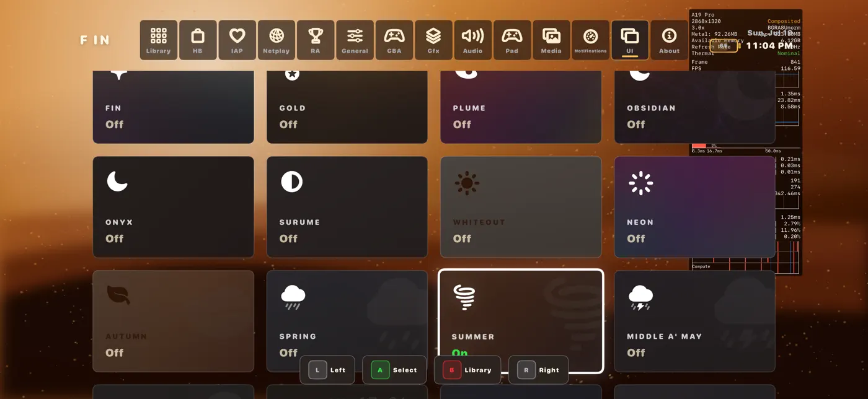868x399 pixels.
Task: Click the B Library button
Action: pyautogui.click(x=467, y=370)
